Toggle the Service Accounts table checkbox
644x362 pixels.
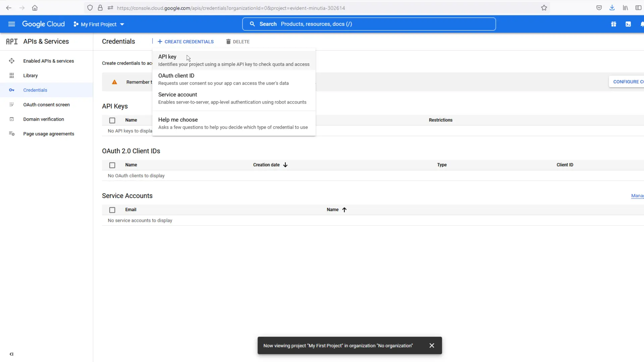click(x=112, y=209)
